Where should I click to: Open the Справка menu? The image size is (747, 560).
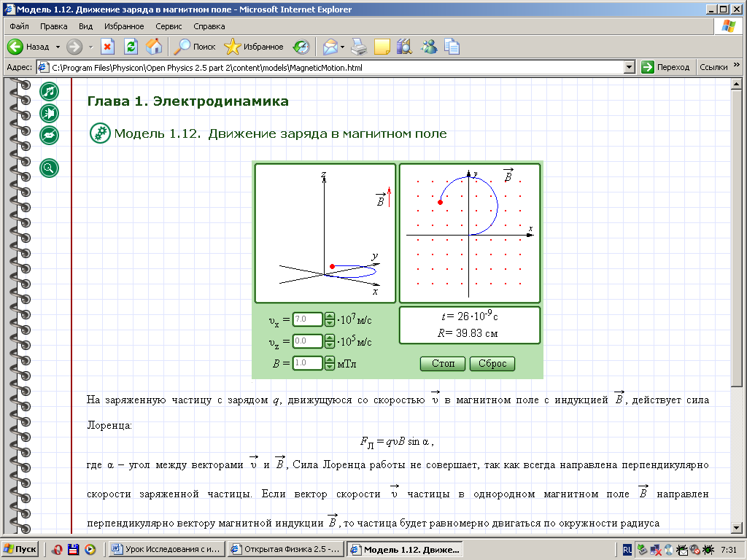click(x=209, y=26)
